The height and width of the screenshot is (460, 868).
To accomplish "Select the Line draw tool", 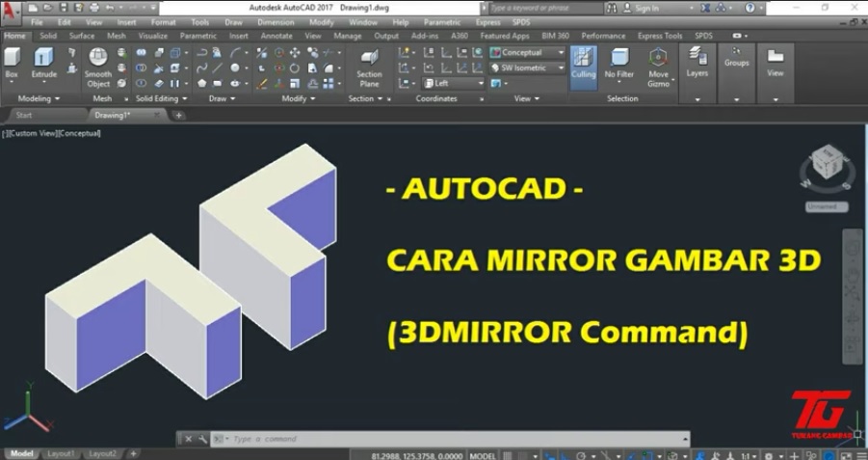I will tap(218, 68).
